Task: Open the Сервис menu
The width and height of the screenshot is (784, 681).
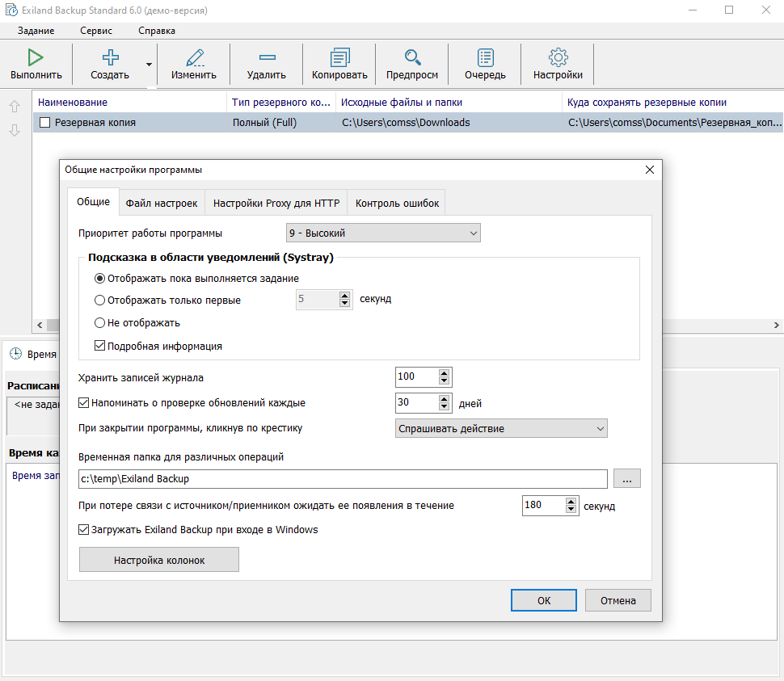Action: [96, 31]
